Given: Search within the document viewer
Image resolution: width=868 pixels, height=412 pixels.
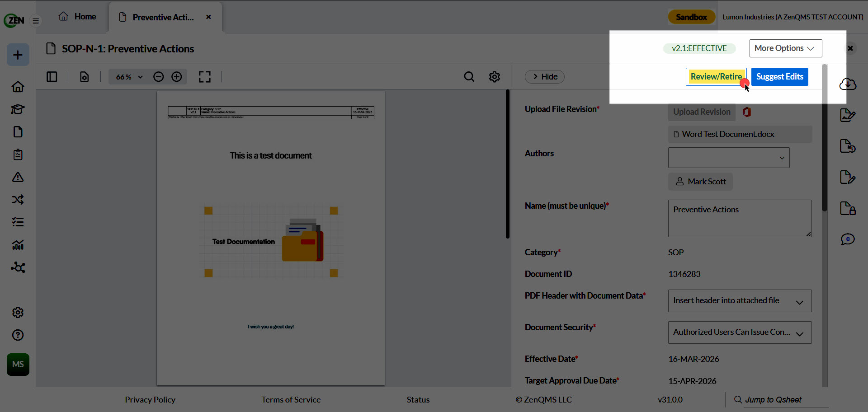Looking at the screenshot, I should [x=469, y=77].
